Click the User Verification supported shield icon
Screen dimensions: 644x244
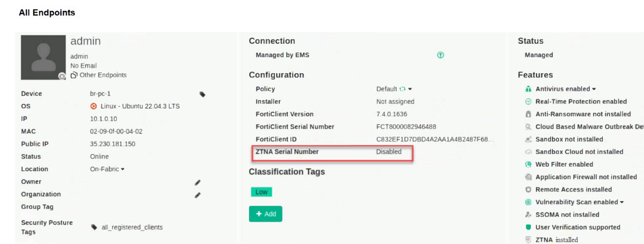(528, 227)
